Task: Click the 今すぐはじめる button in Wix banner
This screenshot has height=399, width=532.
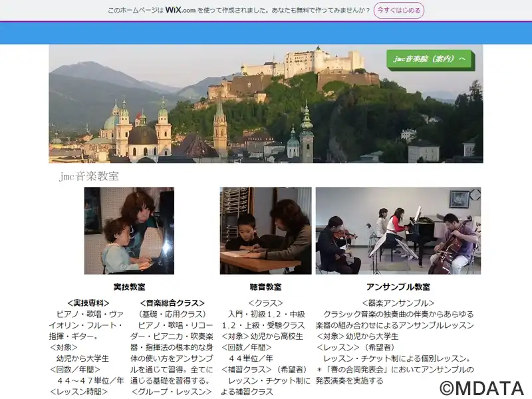Action: [x=398, y=10]
